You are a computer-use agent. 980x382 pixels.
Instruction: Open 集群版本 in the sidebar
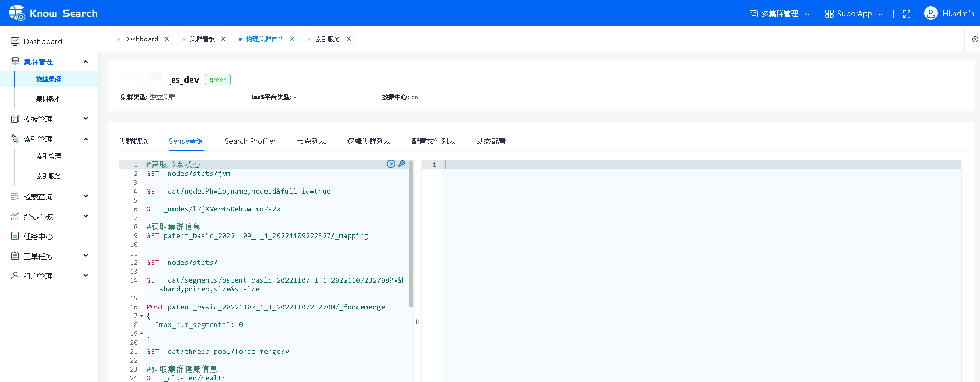point(49,99)
